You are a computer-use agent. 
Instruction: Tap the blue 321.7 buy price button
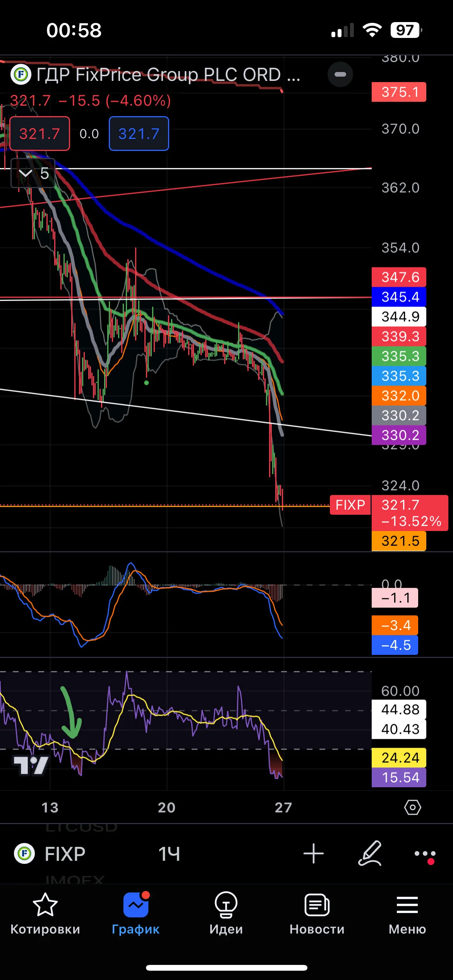(139, 134)
